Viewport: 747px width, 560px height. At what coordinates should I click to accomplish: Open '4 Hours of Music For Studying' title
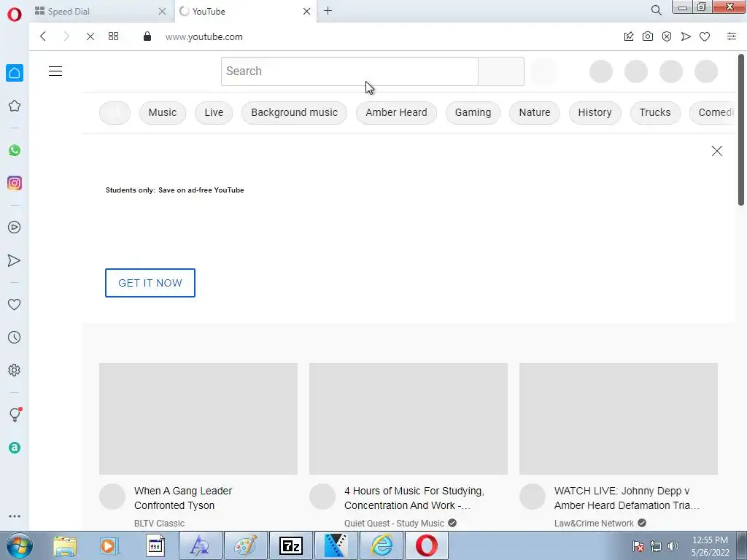(414, 498)
